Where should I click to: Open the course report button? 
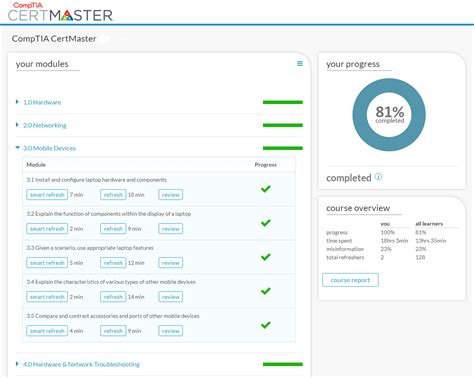[x=350, y=280]
